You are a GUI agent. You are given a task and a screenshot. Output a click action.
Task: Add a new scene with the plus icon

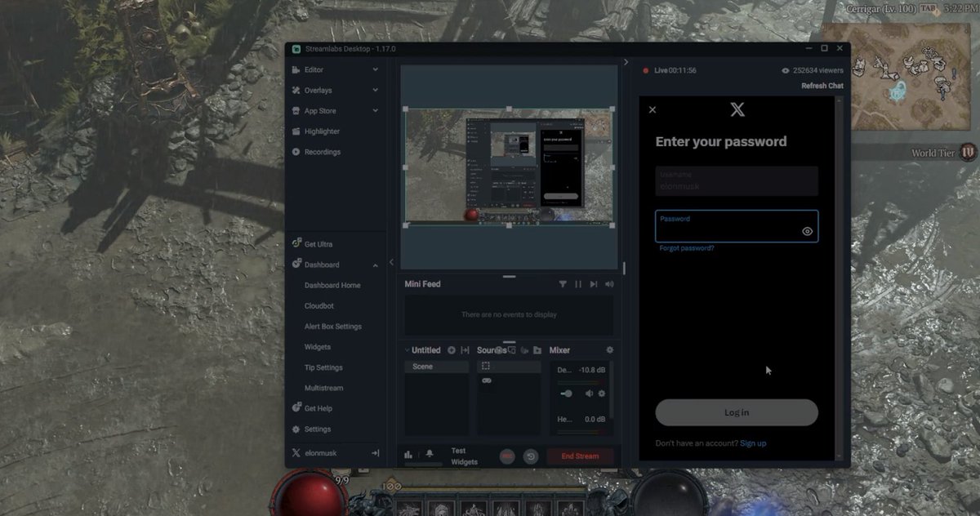click(x=452, y=350)
